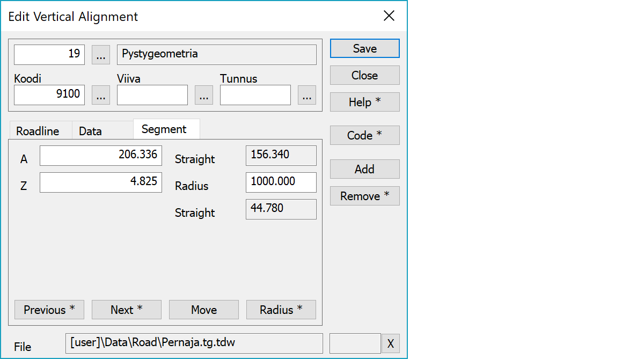Browse with ellipsis next to number 19
The height and width of the screenshot is (359, 644).
[x=101, y=55]
